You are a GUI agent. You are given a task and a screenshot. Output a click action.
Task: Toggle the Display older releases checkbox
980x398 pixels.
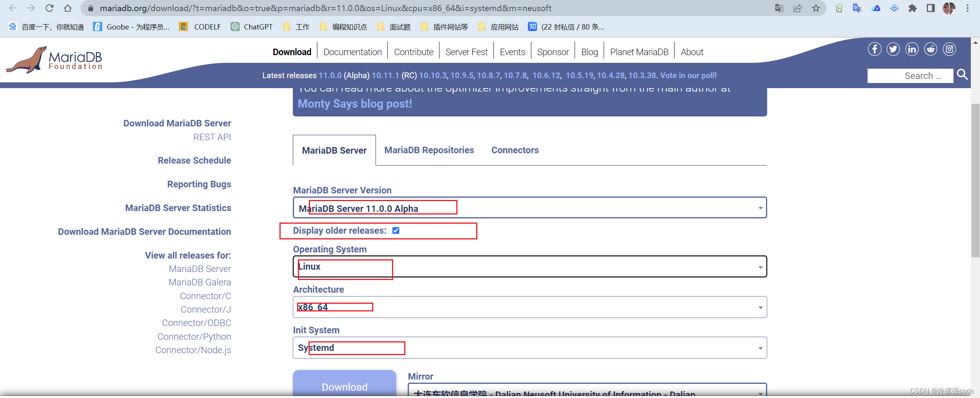click(x=396, y=230)
